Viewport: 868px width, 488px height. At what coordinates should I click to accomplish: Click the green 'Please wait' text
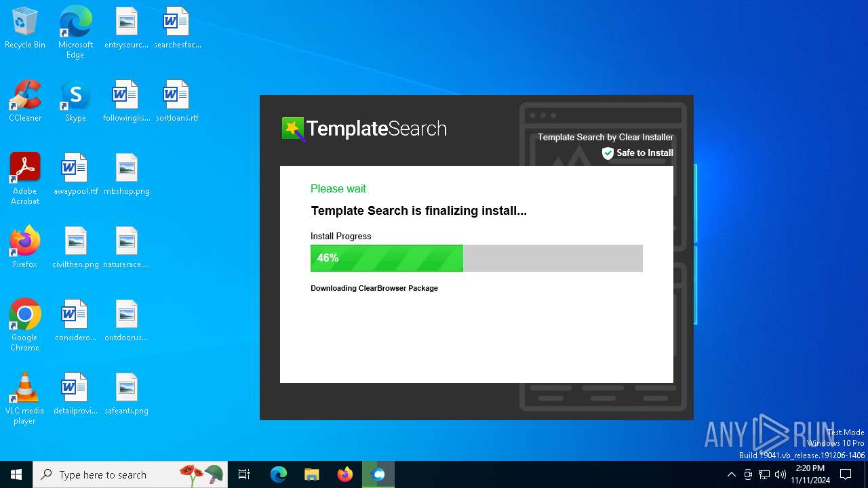(338, 188)
